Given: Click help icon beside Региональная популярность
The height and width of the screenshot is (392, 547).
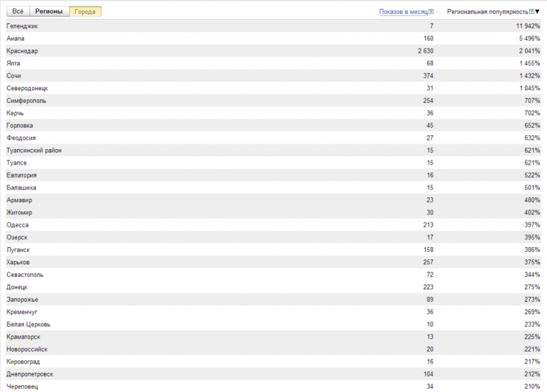Looking at the screenshot, I should pyautogui.click(x=531, y=12).
